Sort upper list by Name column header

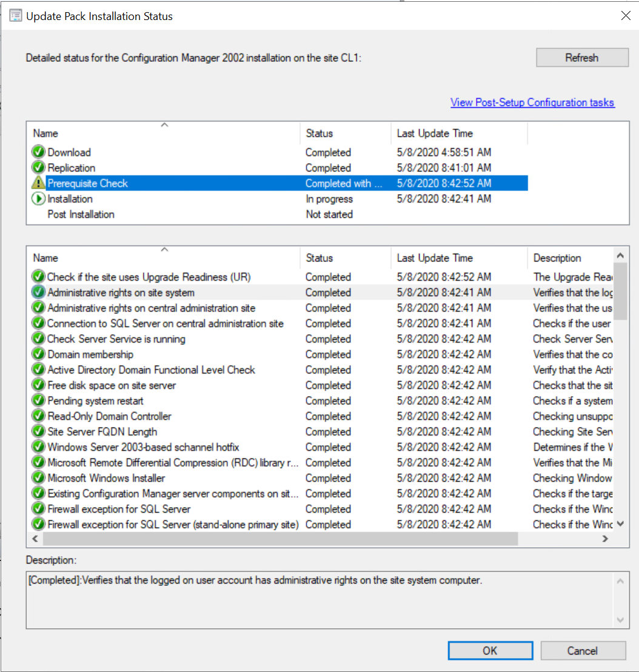click(x=164, y=133)
